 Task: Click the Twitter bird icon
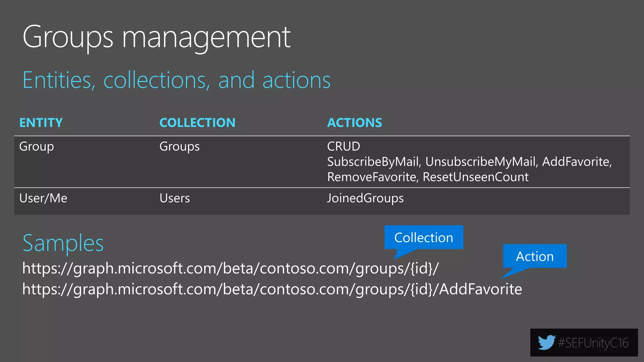pos(547,343)
